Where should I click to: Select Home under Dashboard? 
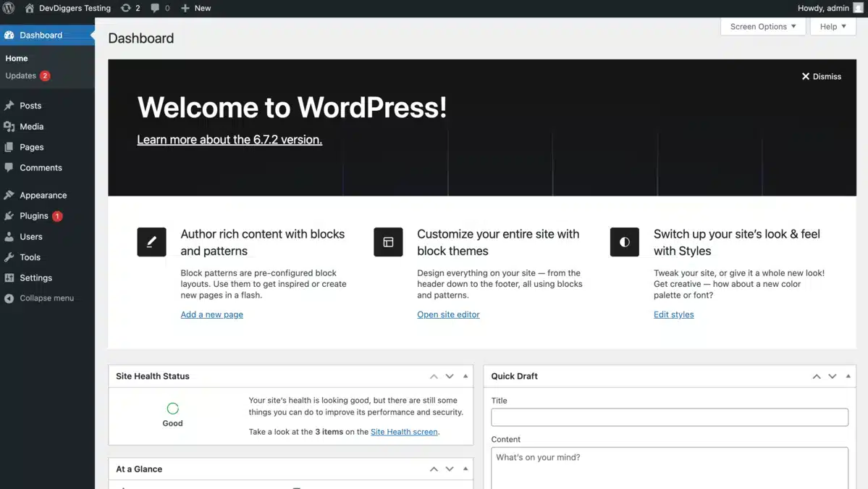[x=17, y=58]
